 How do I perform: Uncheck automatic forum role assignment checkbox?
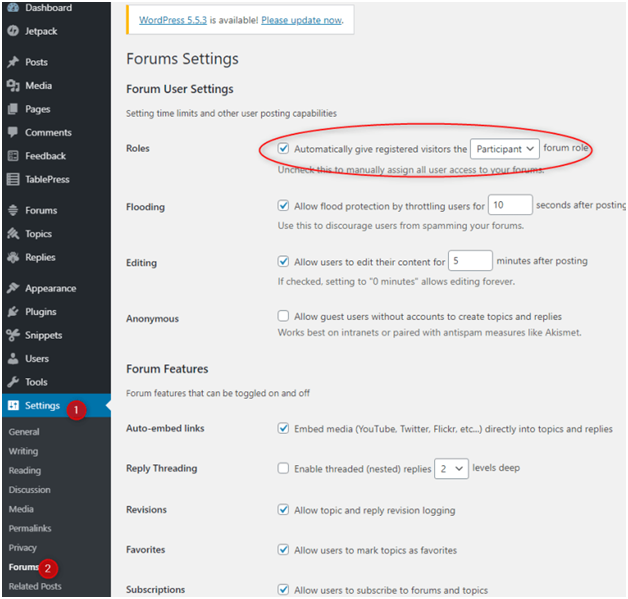coord(283,149)
